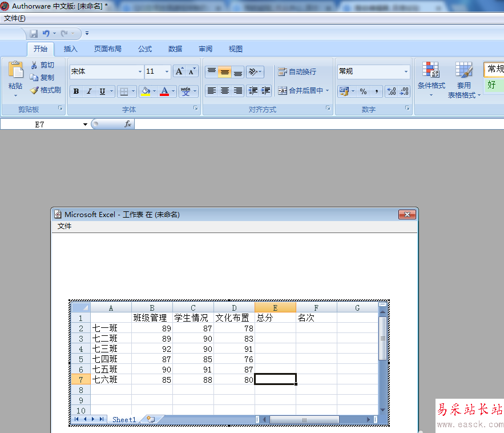Toggle Italic formatting
This screenshot has width=504, height=433.
89,91
